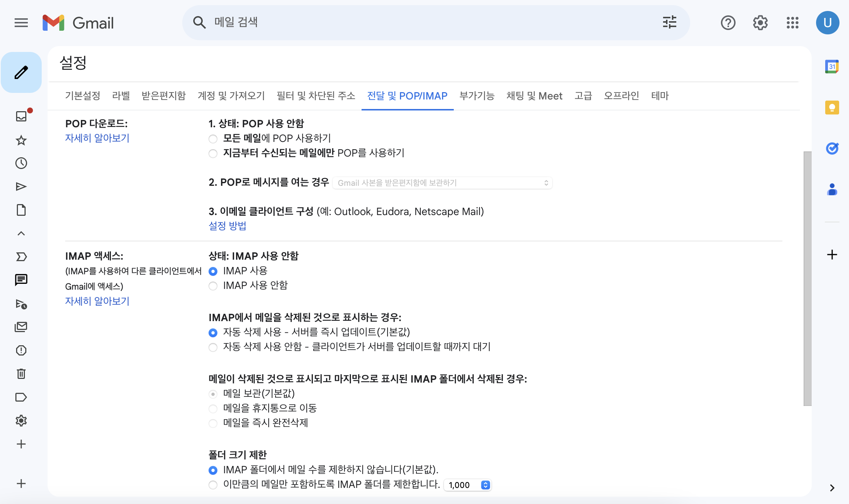
Task: Open the inbox icon in sidebar
Action: (21, 116)
